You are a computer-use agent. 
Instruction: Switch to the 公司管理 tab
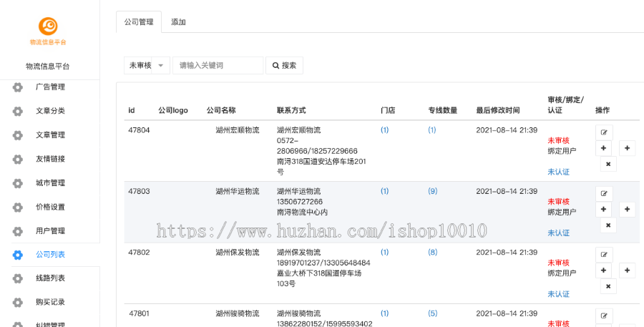coord(139,22)
